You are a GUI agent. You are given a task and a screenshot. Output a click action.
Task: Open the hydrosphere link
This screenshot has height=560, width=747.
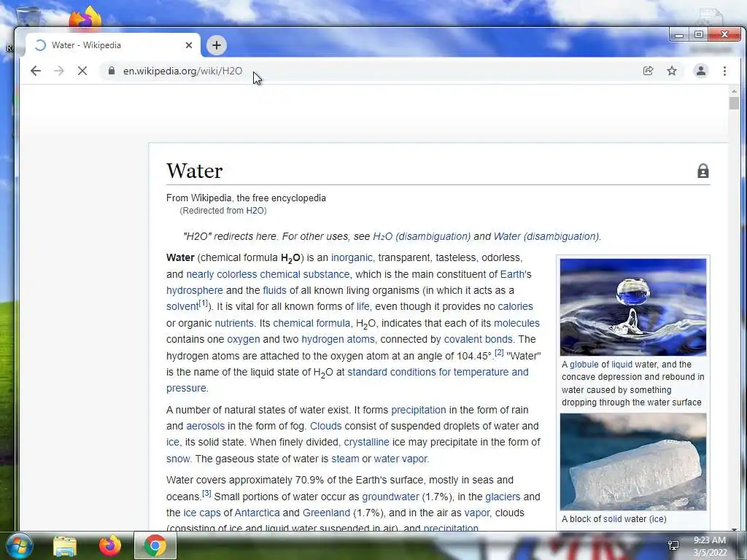[194, 290]
